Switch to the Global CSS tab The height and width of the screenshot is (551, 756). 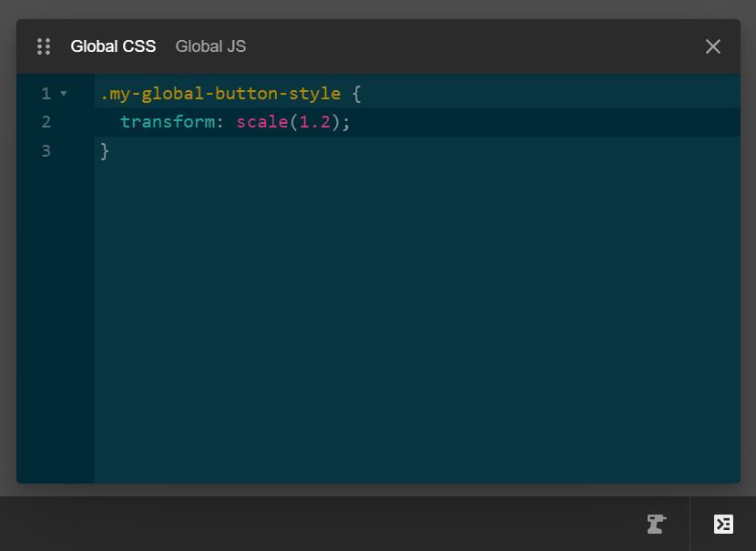(113, 46)
